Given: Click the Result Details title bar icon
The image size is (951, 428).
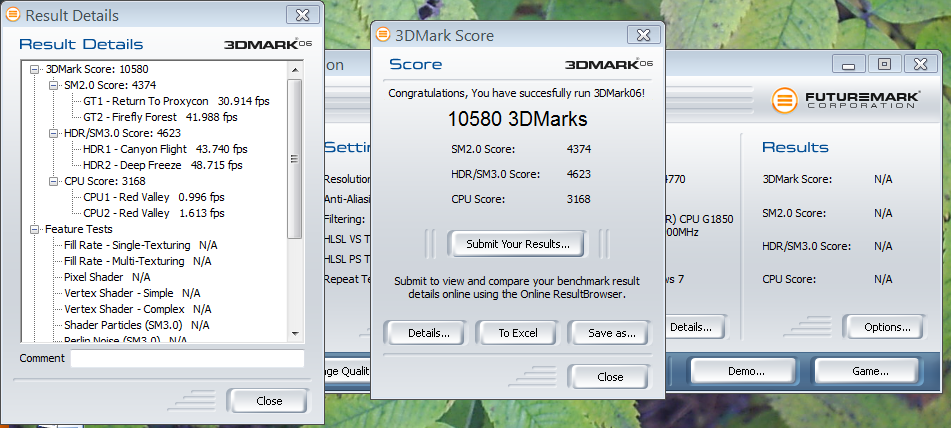Looking at the screenshot, I should [x=13, y=15].
